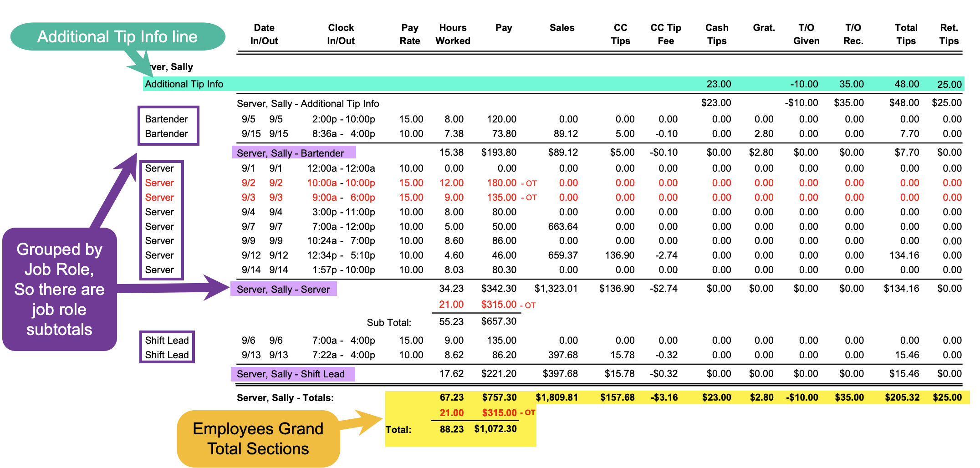
Task: Click the T/O Given column header
Action: point(806,34)
